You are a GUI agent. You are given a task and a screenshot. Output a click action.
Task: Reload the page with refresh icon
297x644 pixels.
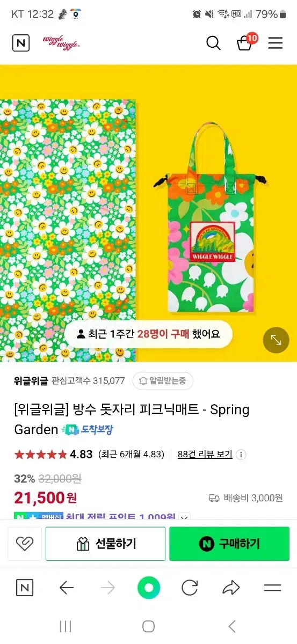(x=190, y=588)
